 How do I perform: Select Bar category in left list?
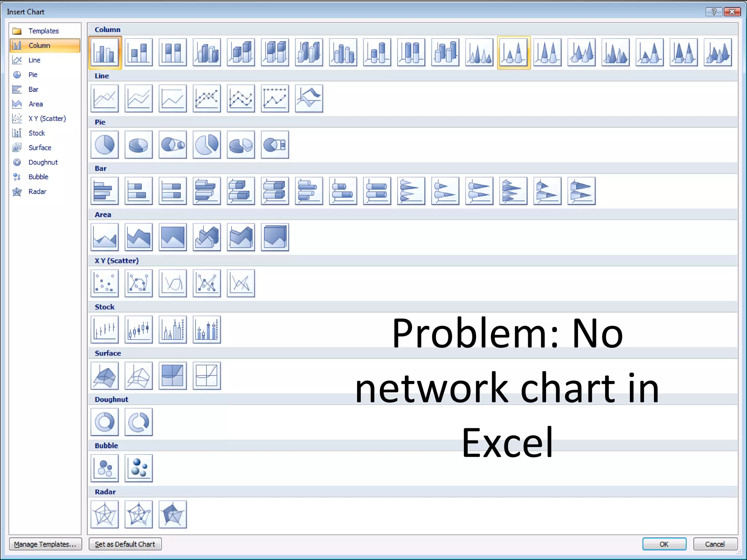tap(45, 89)
